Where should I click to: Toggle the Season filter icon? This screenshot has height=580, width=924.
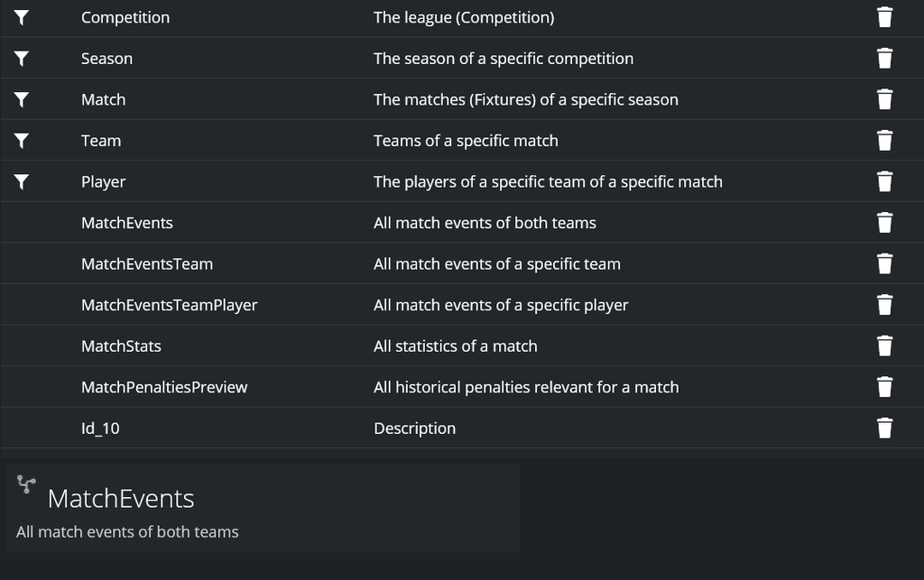22,59
